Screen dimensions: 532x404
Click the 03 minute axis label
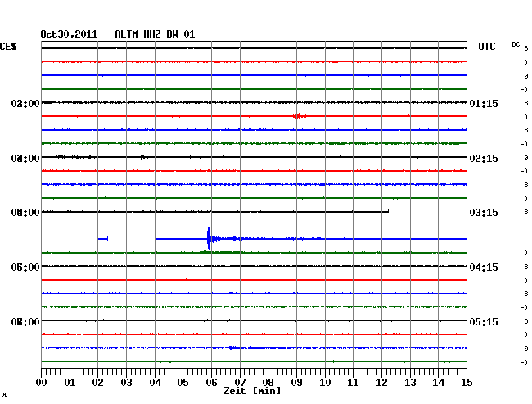[x=126, y=383]
